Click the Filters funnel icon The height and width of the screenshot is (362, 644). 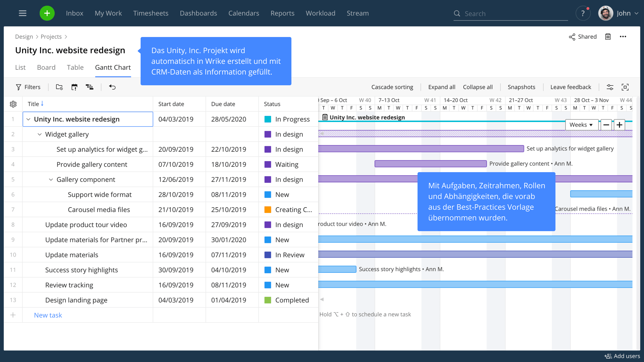tap(19, 87)
